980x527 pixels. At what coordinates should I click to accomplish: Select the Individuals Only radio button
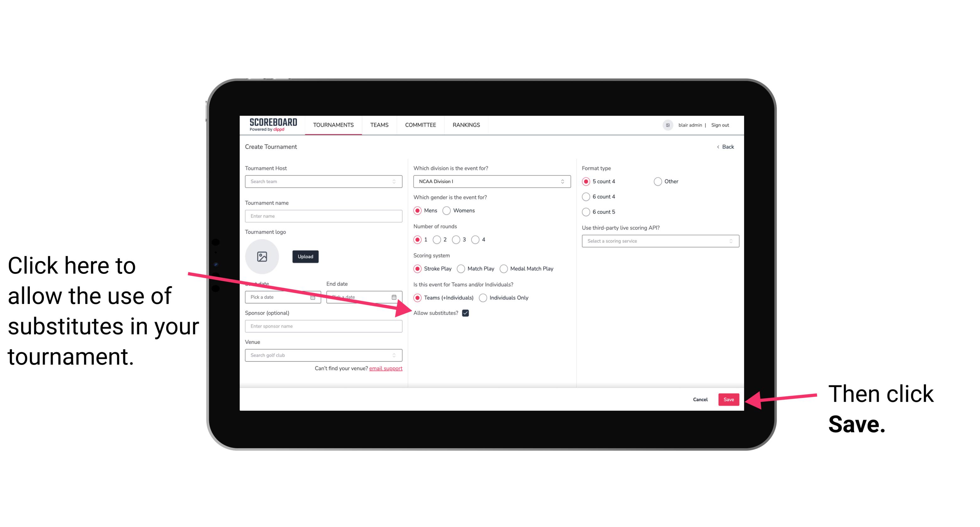(484, 298)
